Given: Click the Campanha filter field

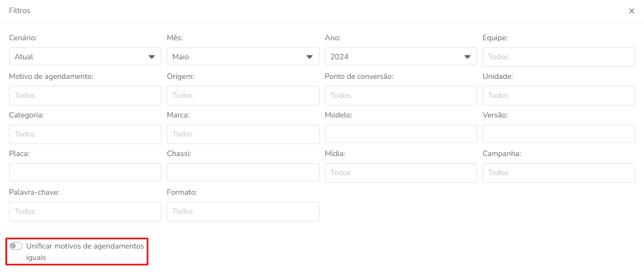Looking at the screenshot, I should 559,173.
